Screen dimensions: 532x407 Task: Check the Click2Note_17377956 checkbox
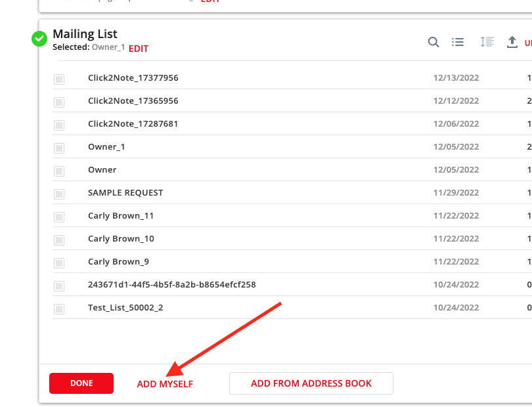[x=59, y=79]
